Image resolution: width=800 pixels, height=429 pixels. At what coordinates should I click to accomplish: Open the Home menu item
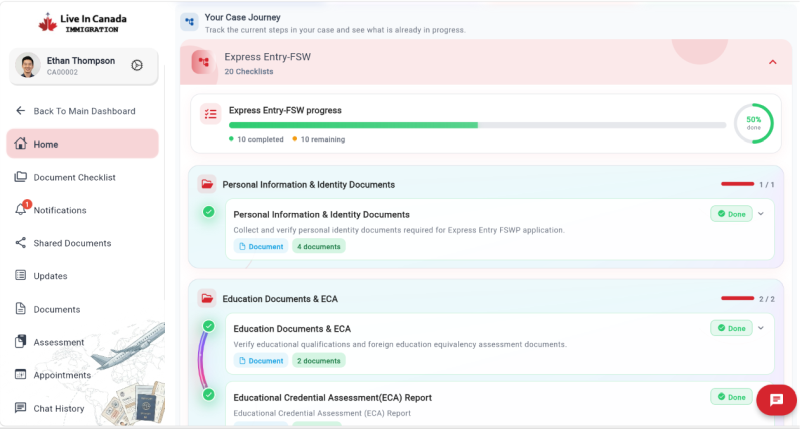82,144
